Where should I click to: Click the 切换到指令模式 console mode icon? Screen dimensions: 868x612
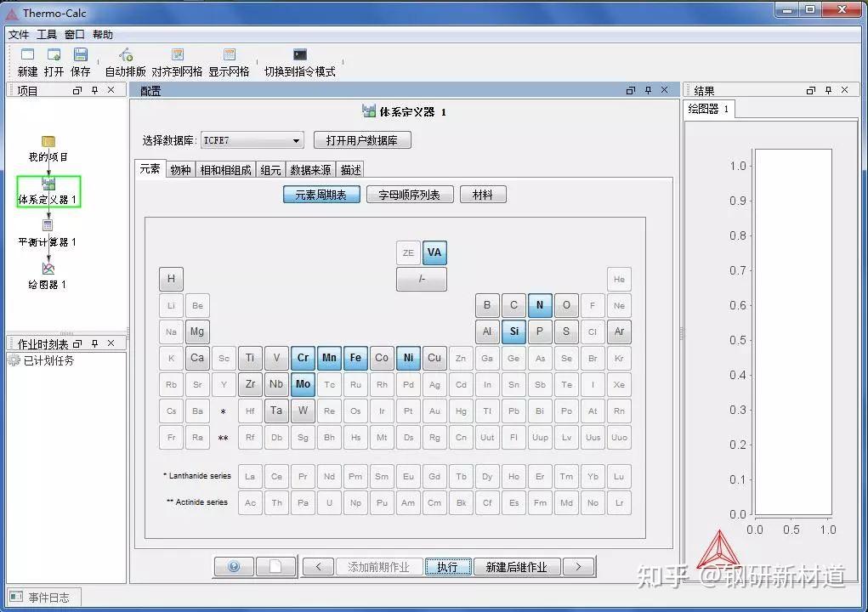click(299, 54)
